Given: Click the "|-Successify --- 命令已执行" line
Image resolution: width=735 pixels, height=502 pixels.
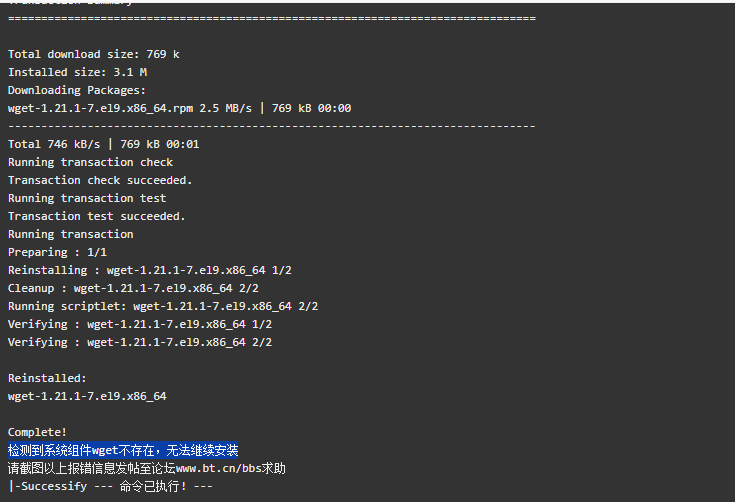Looking at the screenshot, I should coord(110,486).
